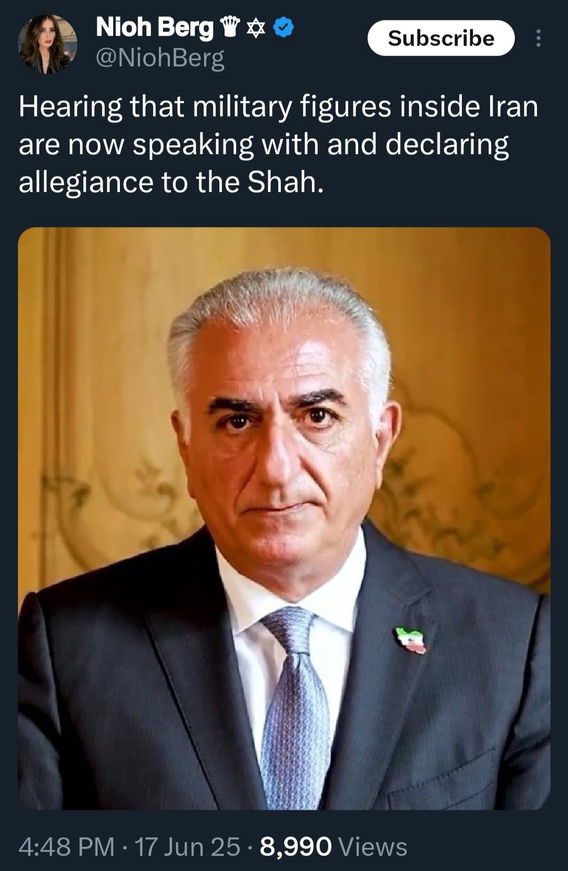568x871 pixels.
Task: Open the three-dot more options menu
Action: (537, 38)
